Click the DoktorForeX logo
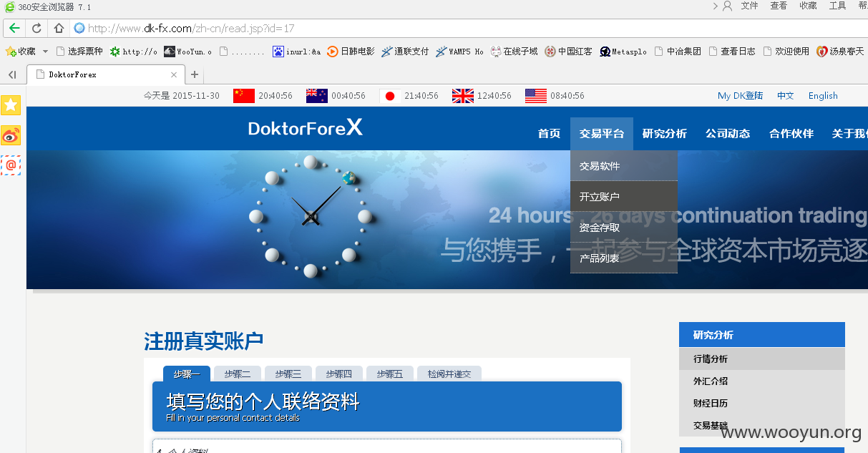This screenshot has height=453, width=868. pyautogui.click(x=306, y=128)
